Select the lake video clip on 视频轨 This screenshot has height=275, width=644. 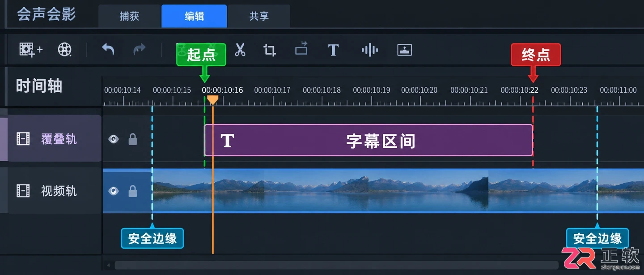(398, 190)
